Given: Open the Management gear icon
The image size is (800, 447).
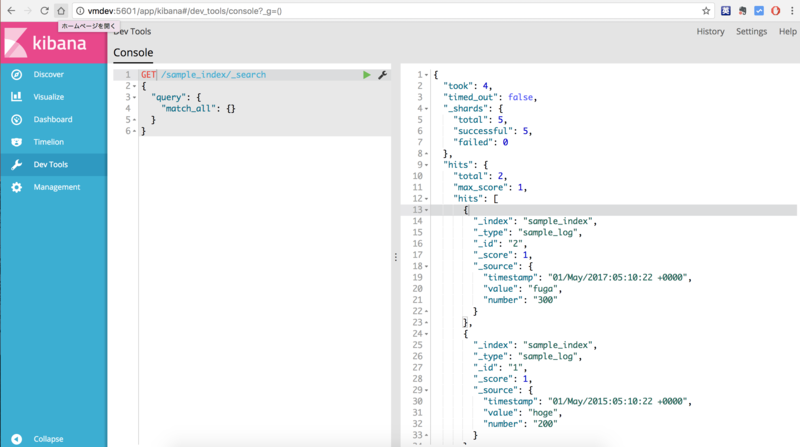Looking at the screenshot, I should [x=16, y=187].
